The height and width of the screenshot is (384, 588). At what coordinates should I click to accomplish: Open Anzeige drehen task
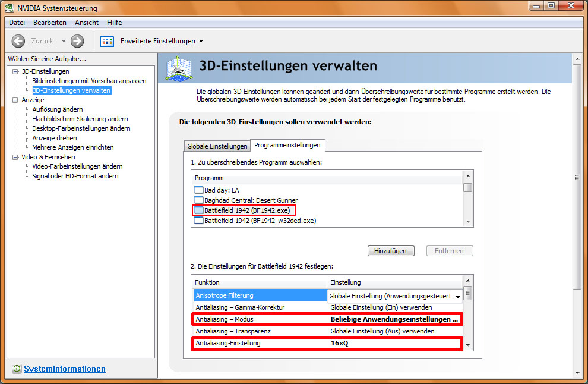coord(55,138)
